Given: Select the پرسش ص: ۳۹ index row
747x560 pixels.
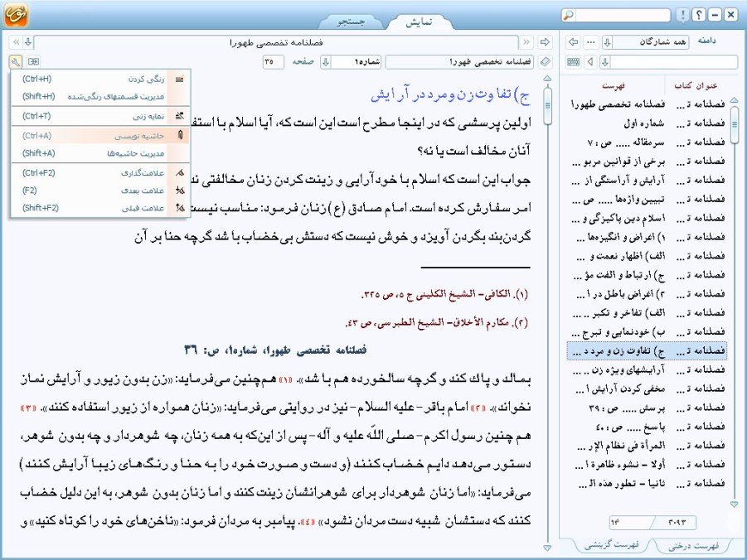Looking at the screenshot, I should (x=647, y=408).
